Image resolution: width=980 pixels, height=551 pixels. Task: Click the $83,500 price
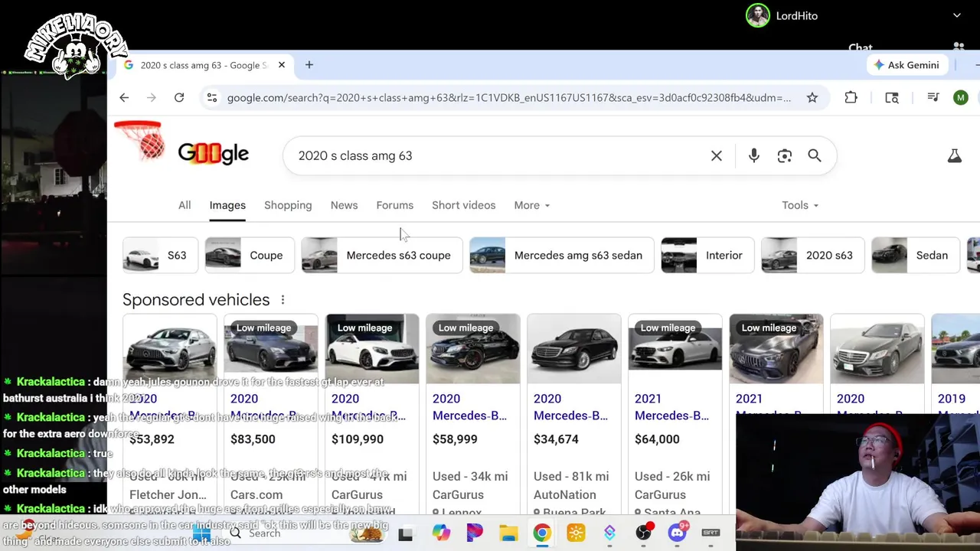pos(253,439)
